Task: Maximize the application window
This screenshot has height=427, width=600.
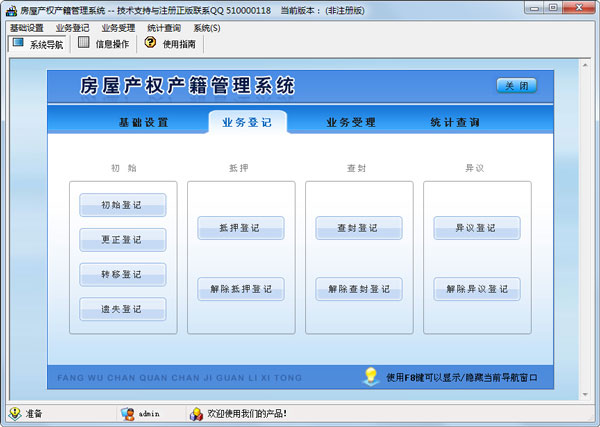Action: click(553, 8)
